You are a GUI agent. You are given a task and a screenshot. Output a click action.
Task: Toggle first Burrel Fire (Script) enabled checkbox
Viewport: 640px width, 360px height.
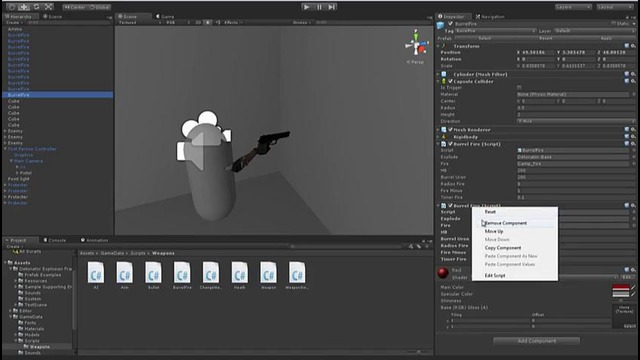(x=451, y=144)
